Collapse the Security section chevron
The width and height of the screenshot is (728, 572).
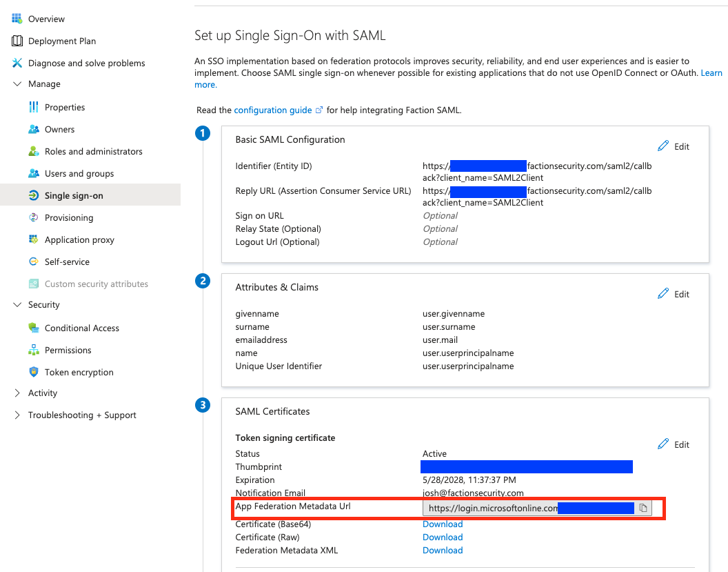[x=17, y=304]
